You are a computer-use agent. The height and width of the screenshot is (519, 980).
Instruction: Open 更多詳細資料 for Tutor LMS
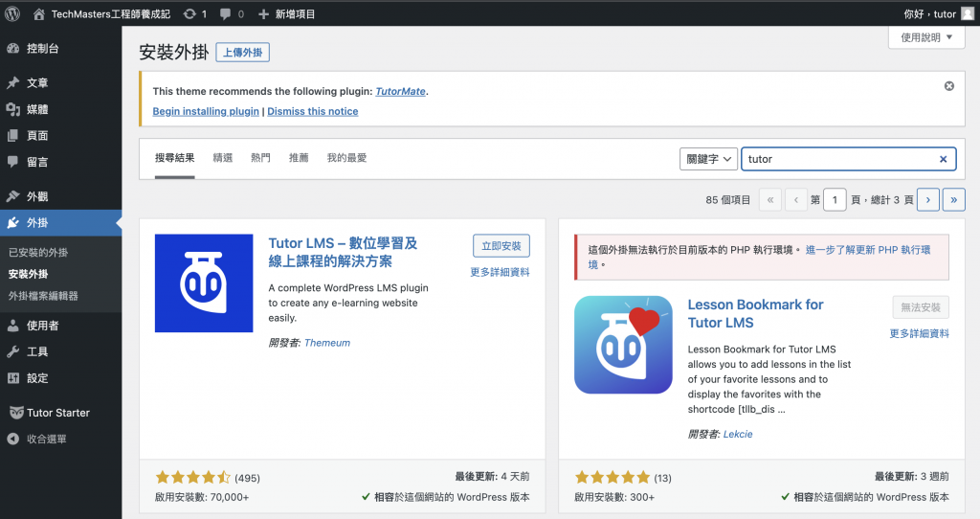(x=500, y=272)
